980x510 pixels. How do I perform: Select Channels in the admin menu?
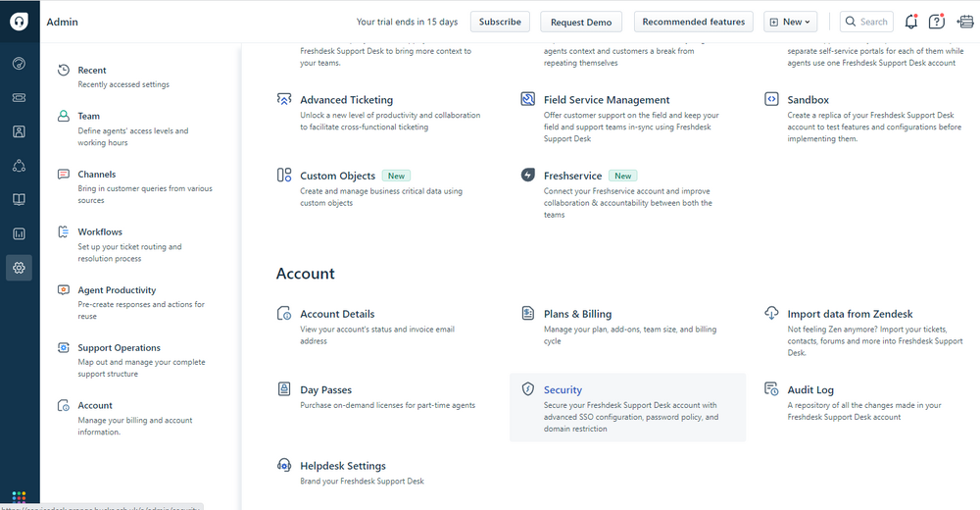pos(97,174)
